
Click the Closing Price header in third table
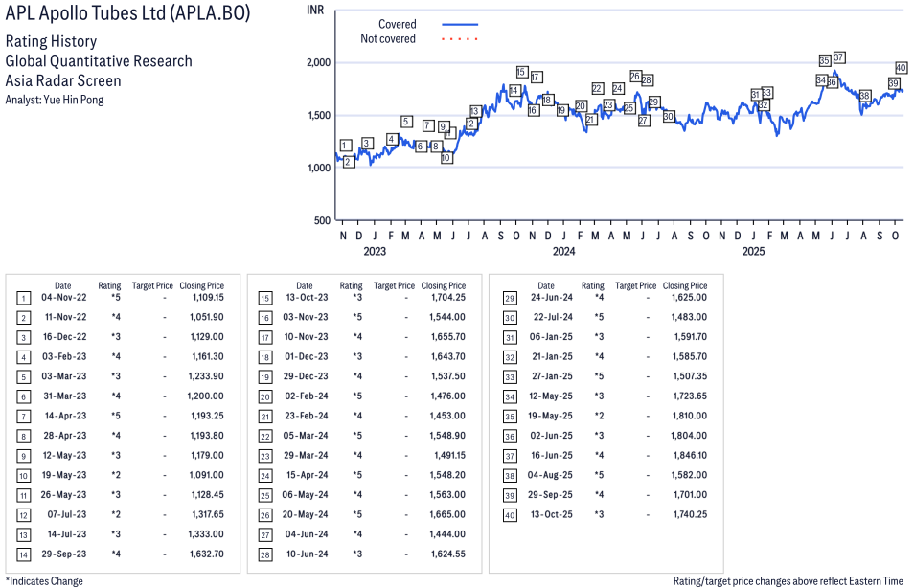tap(685, 285)
